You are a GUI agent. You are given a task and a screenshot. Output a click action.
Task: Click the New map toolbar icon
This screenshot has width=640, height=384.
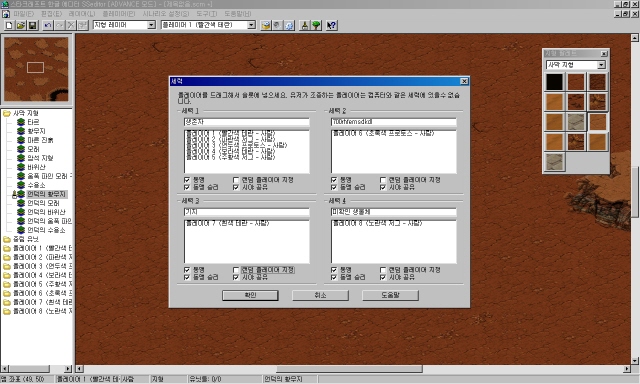(x=9, y=25)
